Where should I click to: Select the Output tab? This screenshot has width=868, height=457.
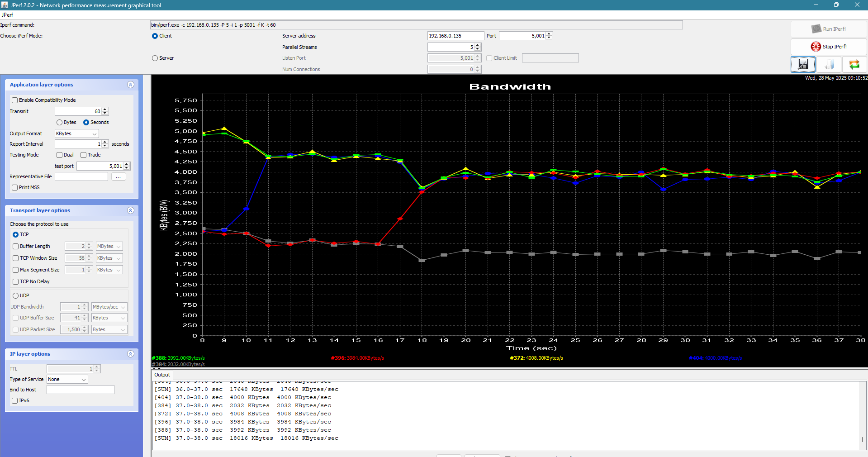162,375
